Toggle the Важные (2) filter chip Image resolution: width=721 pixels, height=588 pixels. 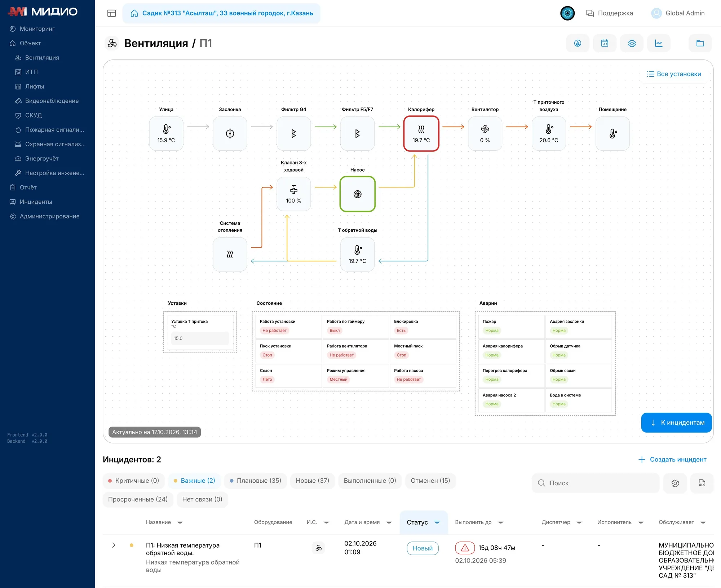[x=194, y=481]
